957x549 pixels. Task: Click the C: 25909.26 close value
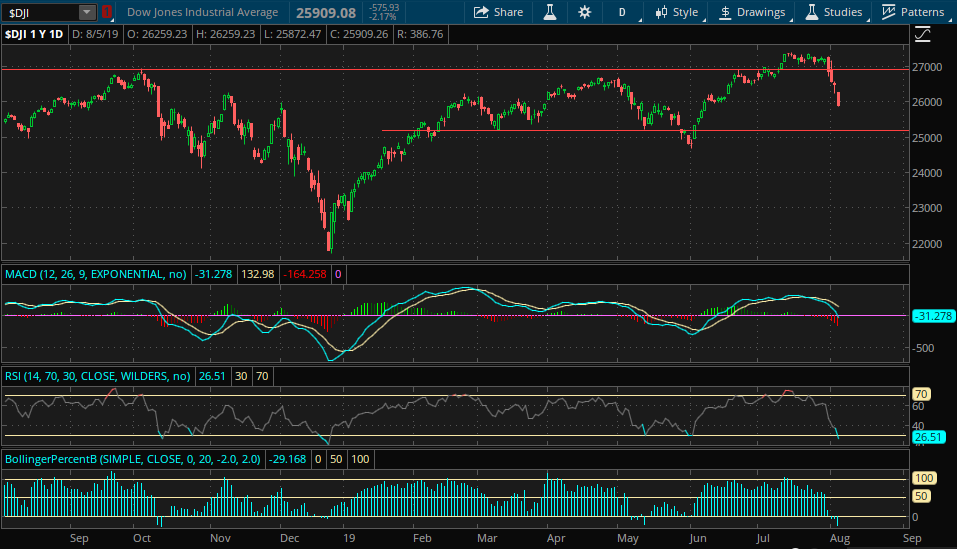359,34
